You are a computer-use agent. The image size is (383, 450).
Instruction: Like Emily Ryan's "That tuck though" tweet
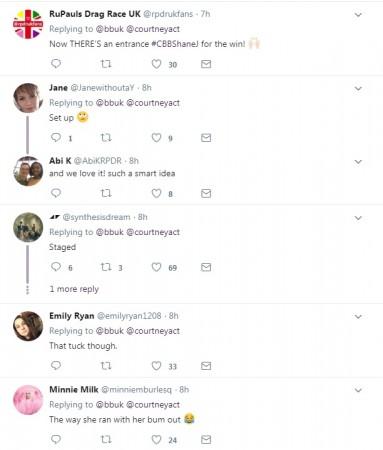tap(156, 366)
